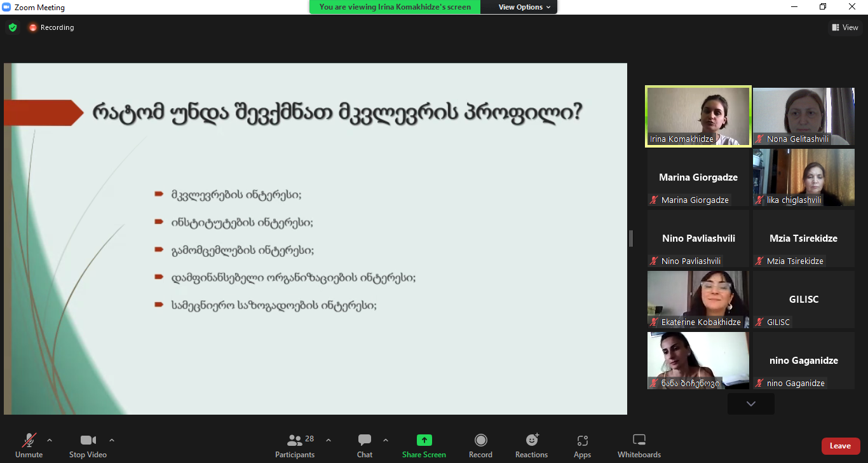Leave the meeting
Image resolution: width=868 pixels, height=463 pixels.
pos(840,446)
